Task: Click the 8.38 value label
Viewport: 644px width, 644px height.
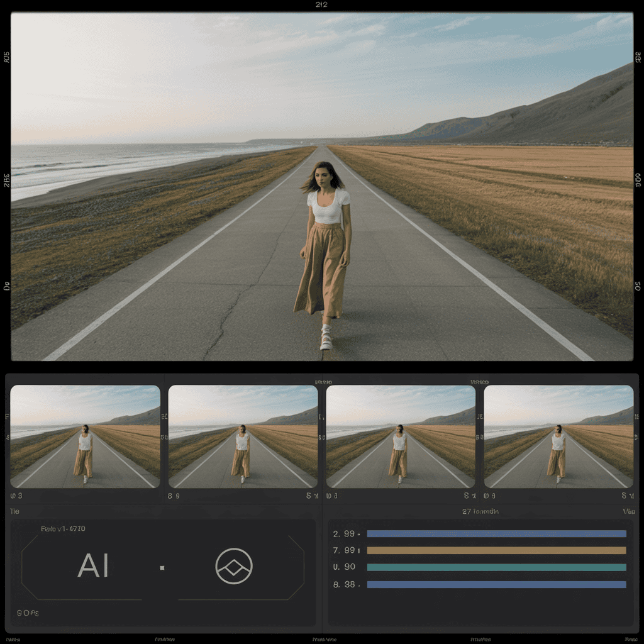Action: pyautogui.click(x=345, y=585)
